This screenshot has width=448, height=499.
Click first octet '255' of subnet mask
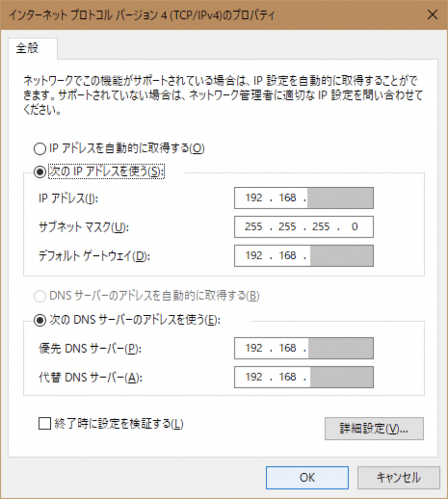click(253, 227)
